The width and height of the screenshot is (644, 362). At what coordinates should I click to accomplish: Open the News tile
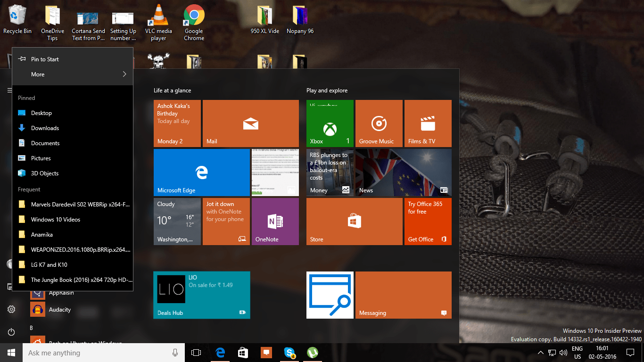(x=404, y=173)
